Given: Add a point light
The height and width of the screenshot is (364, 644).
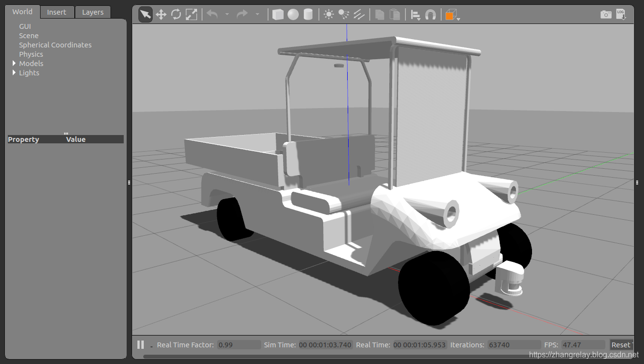Looking at the screenshot, I should point(329,15).
